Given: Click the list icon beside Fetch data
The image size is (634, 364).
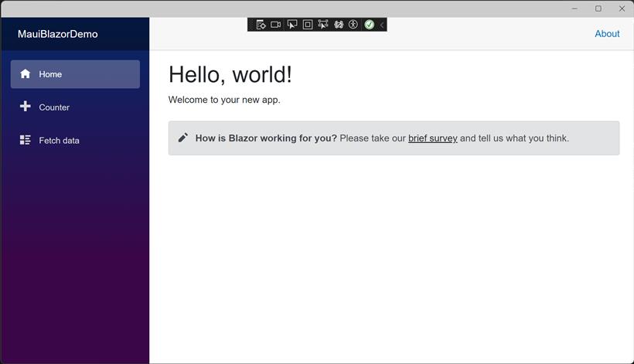Looking at the screenshot, I should click(x=25, y=140).
